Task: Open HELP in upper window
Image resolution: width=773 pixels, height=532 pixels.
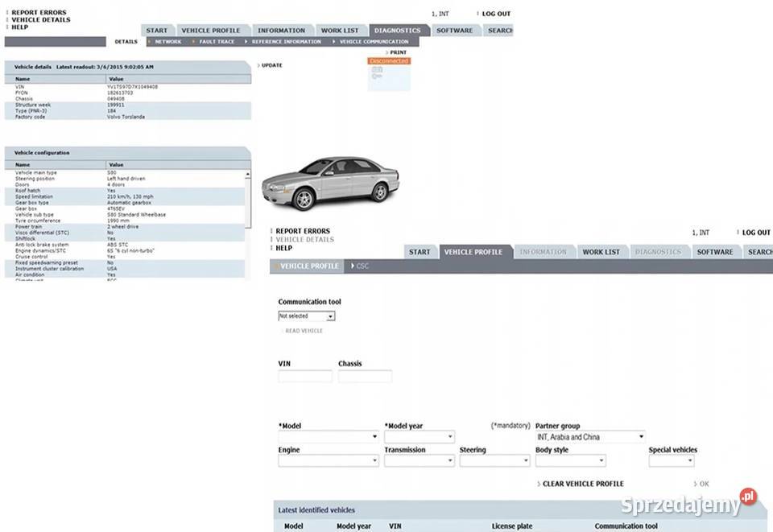Action: point(19,27)
